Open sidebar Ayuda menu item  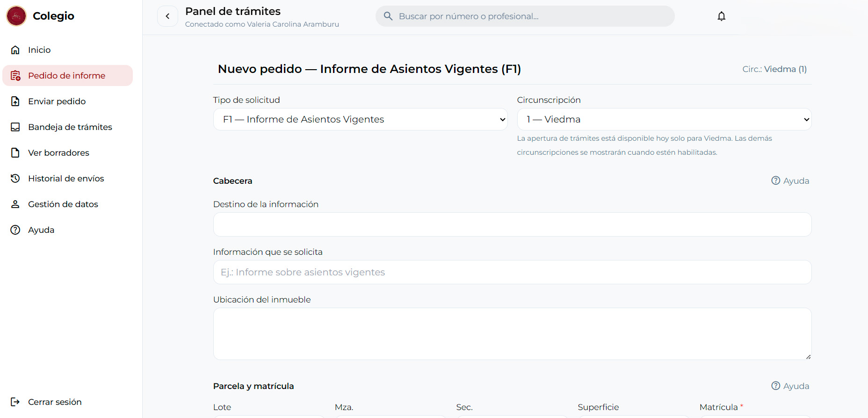tap(41, 230)
